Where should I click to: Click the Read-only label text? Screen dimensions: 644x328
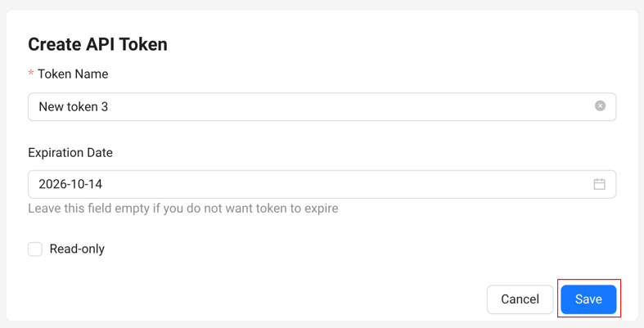pyautogui.click(x=77, y=249)
